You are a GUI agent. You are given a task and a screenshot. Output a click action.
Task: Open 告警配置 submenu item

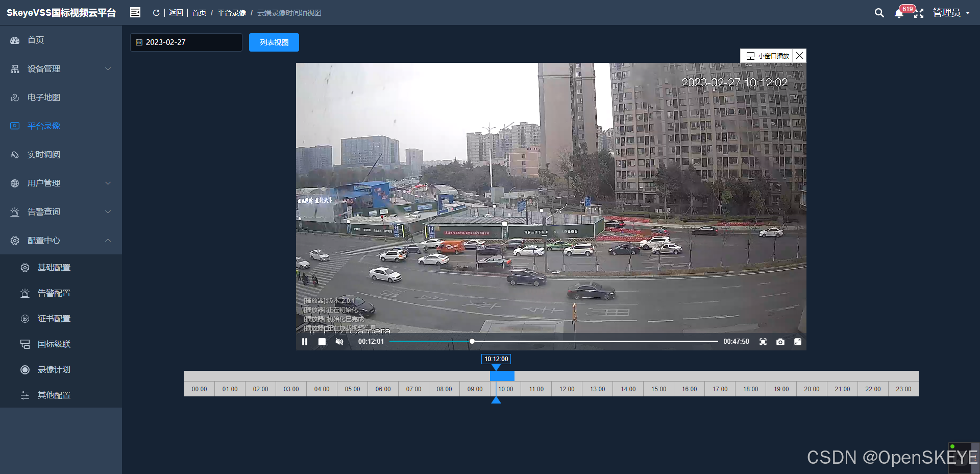coord(61,293)
